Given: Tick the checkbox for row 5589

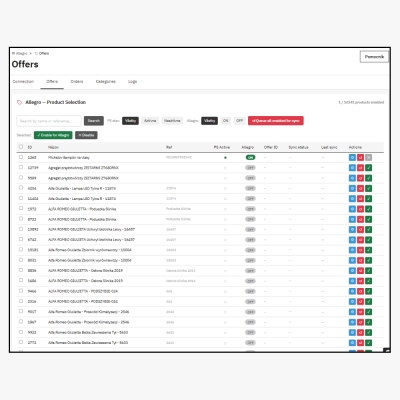Looking at the screenshot, I should click(x=21, y=178).
